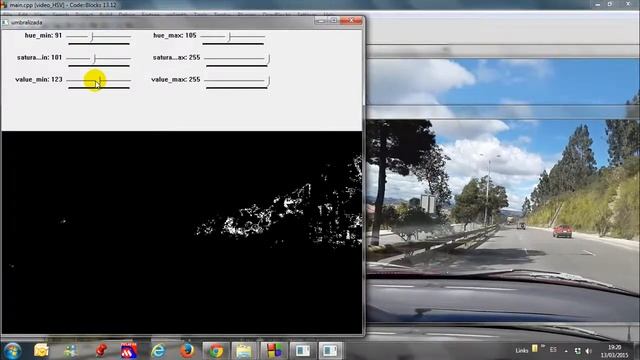Viewport: 640px width, 360px height.
Task: Click the 'hue_max: 105' label
Action: click(175, 36)
